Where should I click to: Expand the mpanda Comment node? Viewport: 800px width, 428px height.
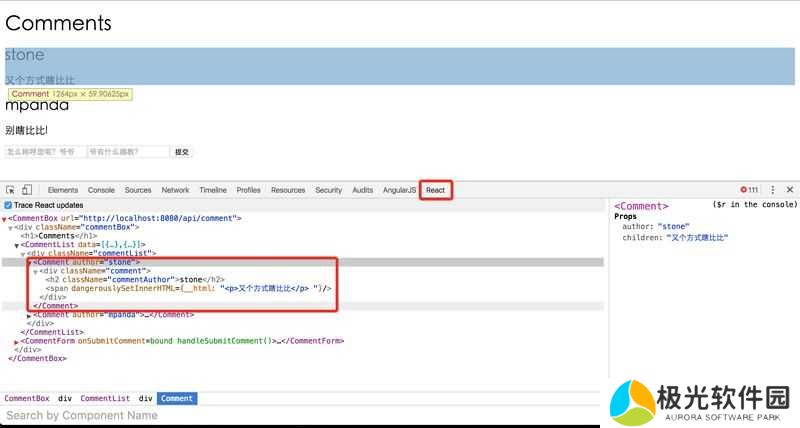[x=29, y=315]
